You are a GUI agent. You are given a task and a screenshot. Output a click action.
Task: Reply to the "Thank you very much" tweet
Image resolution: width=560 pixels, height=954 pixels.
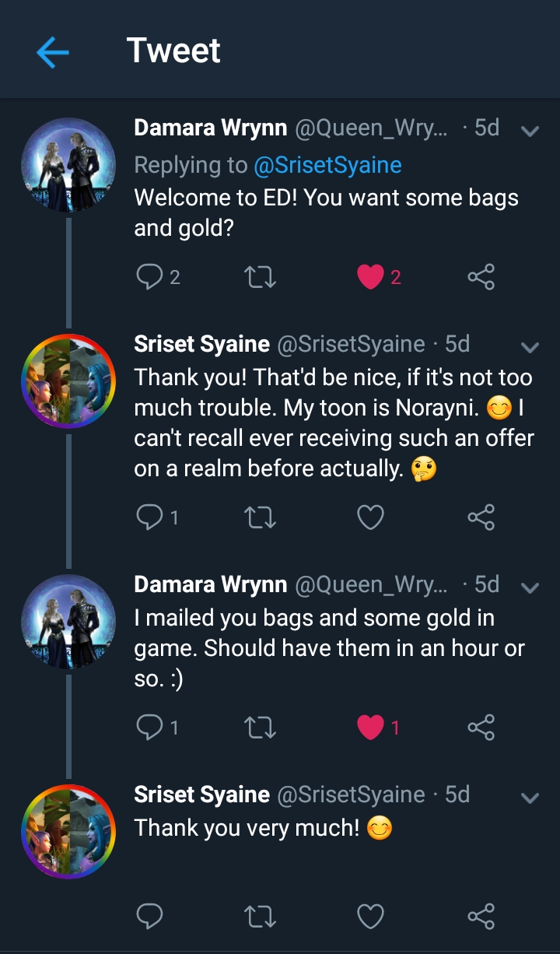click(x=149, y=916)
